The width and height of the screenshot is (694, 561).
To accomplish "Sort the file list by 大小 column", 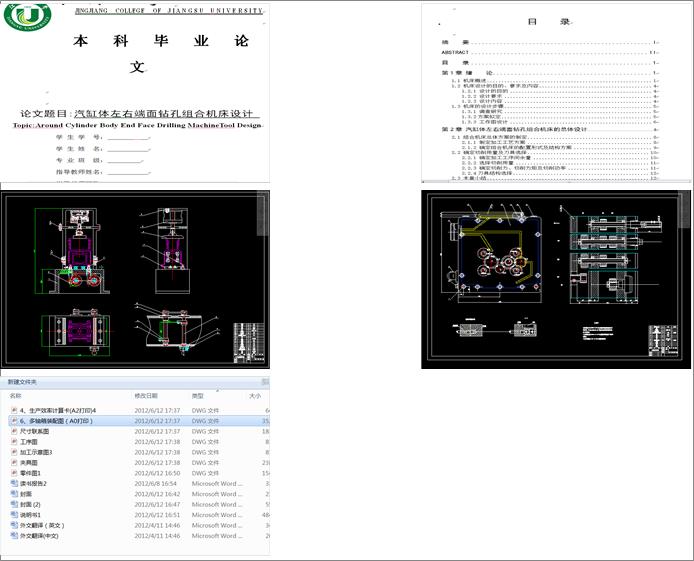I will pyautogui.click(x=255, y=396).
